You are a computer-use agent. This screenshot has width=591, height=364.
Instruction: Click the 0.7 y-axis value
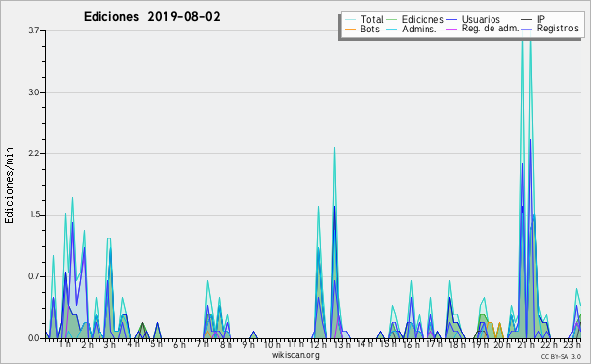point(33,276)
